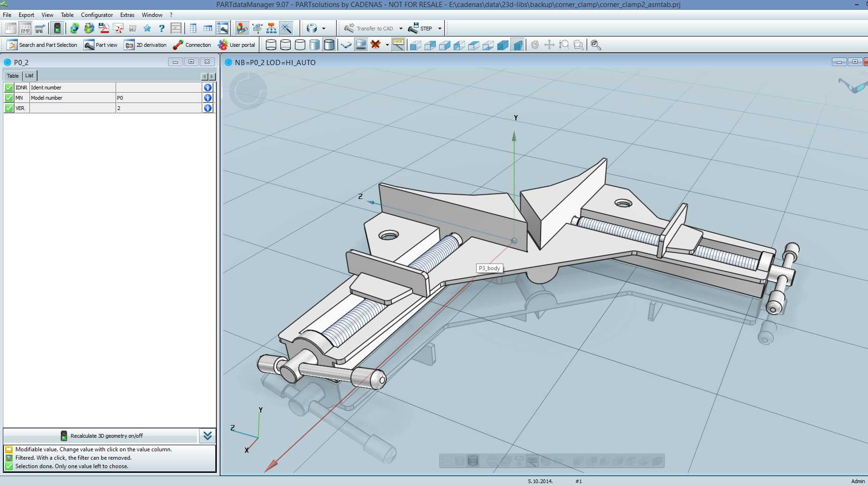868x485 pixels.
Task: Click the cylinder icon in the faded viewport toolbar
Action: (x=473, y=461)
